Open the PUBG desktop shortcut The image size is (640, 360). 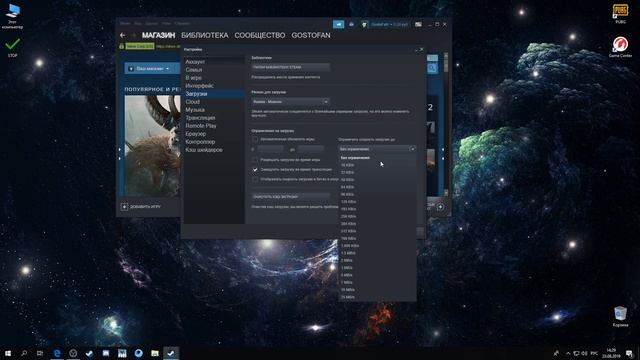click(620, 13)
